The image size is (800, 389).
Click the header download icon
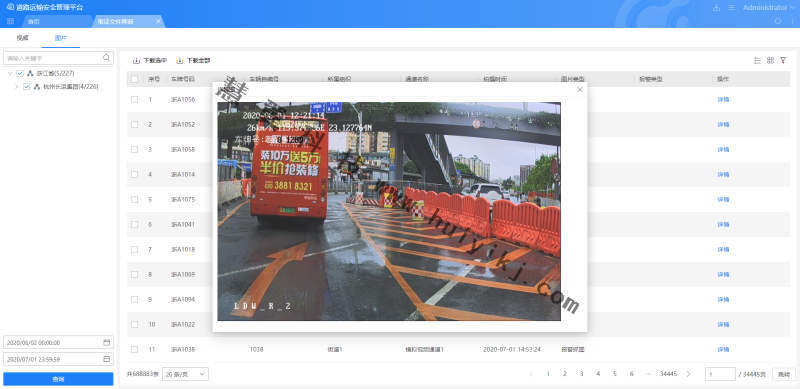(716, 8)
